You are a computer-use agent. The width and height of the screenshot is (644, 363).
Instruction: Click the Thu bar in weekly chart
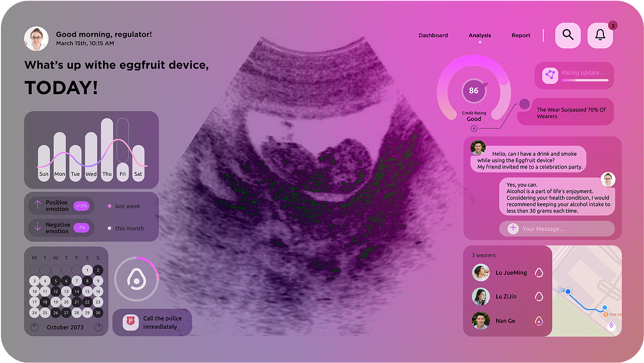[x=107, y=150]
